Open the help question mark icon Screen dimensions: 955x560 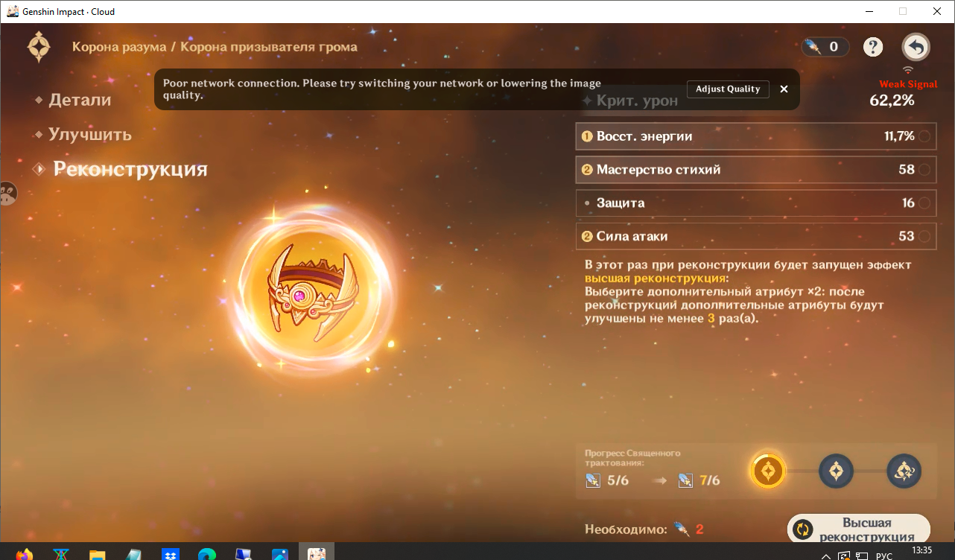873,47
